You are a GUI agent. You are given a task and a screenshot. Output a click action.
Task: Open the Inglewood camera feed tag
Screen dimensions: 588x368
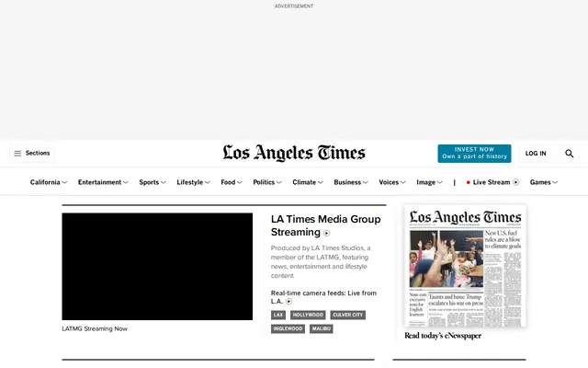(x=288, y=329)
